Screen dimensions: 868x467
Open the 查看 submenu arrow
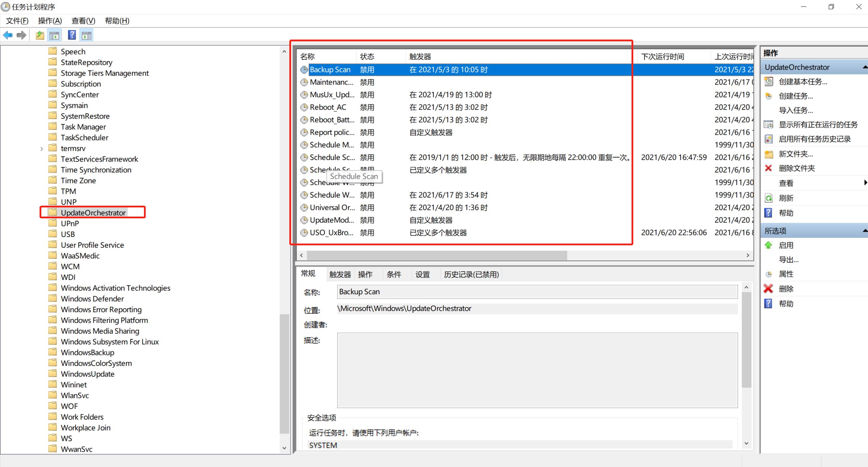pos(864,183)
